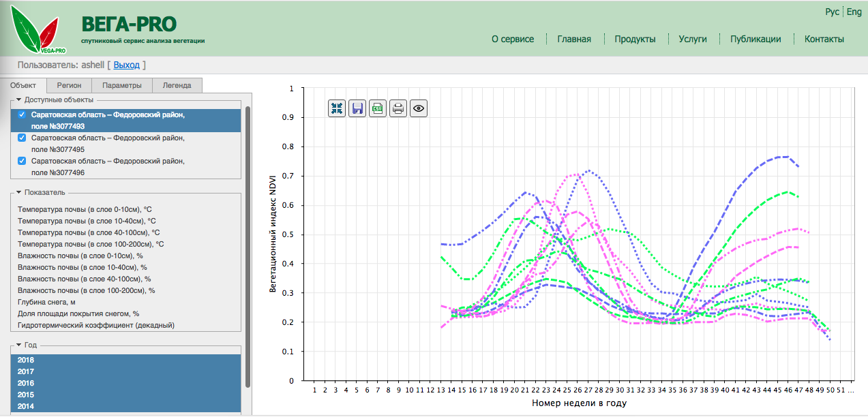Print the NDVI chart

[398, 108]
